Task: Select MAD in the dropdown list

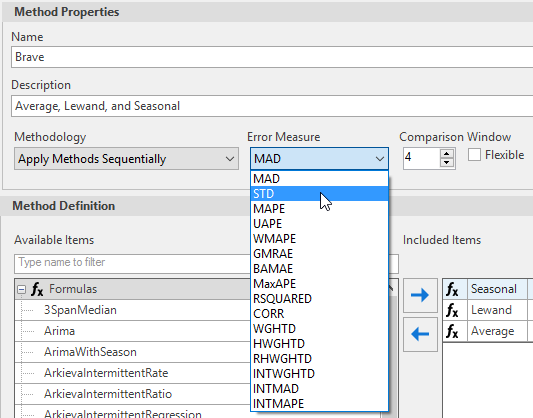Action: click(319, 179)
